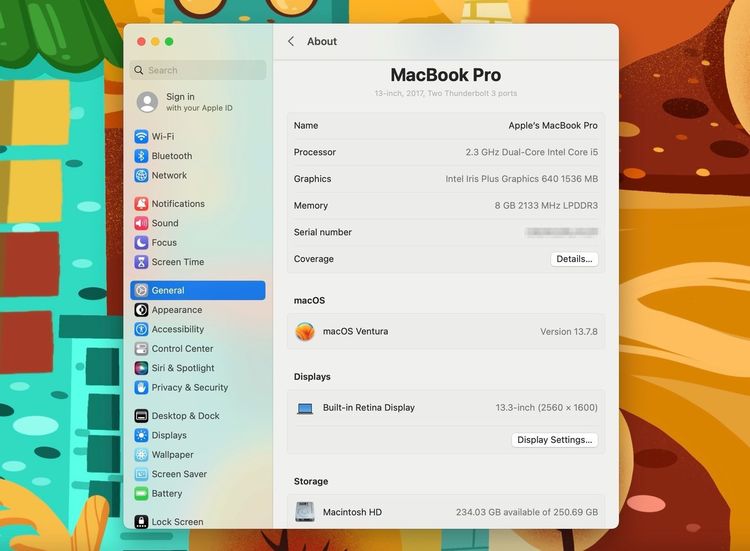Click the MacBook Pro heading

[x=445, y=75]
